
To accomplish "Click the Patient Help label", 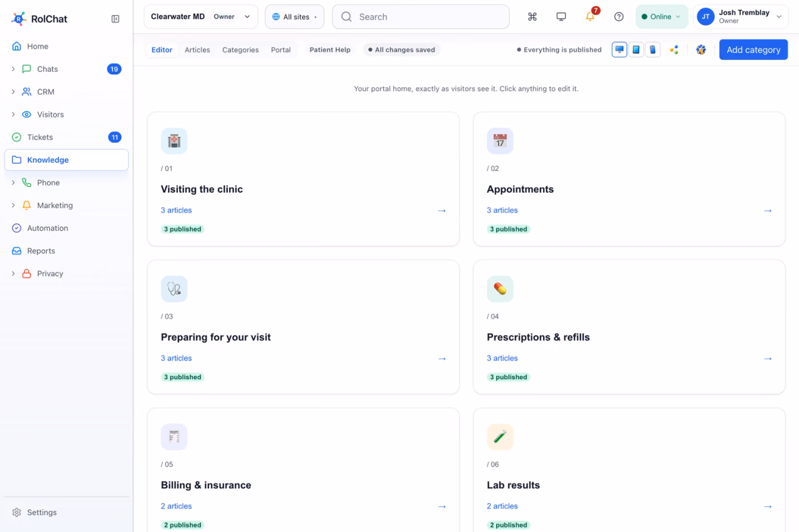I will pyautogui.click(x=330, y=50).
